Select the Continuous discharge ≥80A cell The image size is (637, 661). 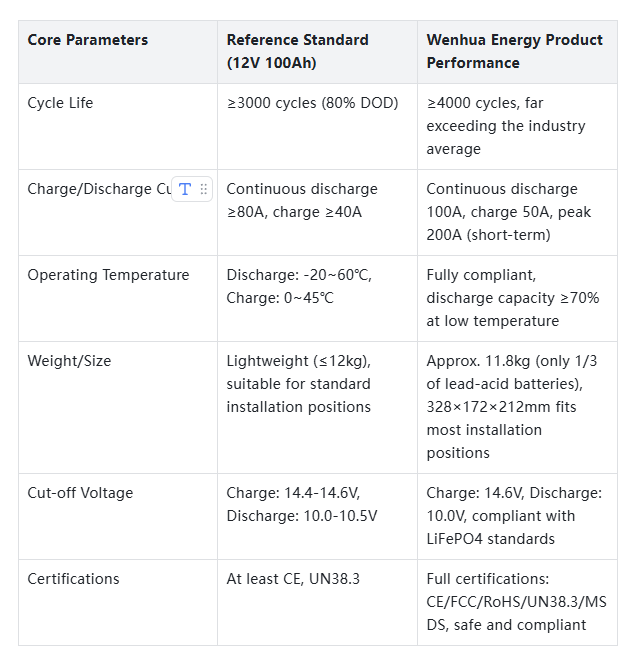pyautogui.click(x=302, y=200)
